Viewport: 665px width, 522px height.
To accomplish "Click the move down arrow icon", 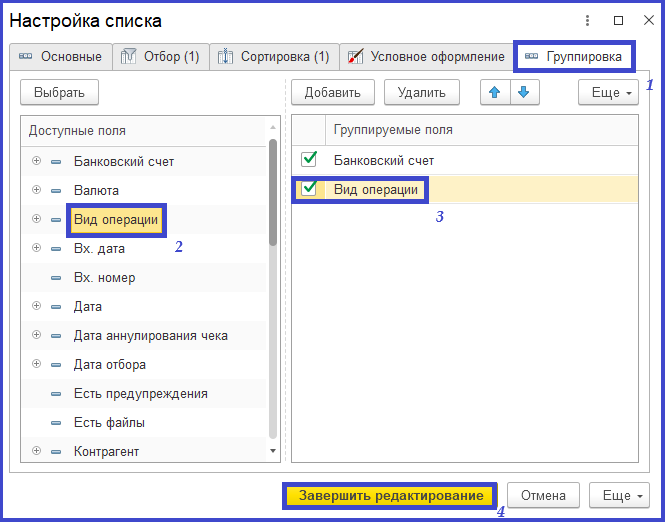I will click(x=524, y=93).
